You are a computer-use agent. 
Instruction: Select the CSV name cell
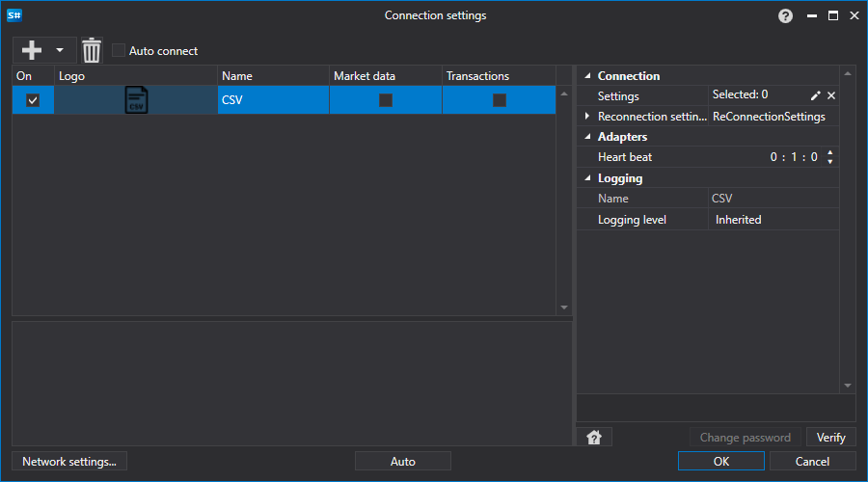(x=274, y=100)
